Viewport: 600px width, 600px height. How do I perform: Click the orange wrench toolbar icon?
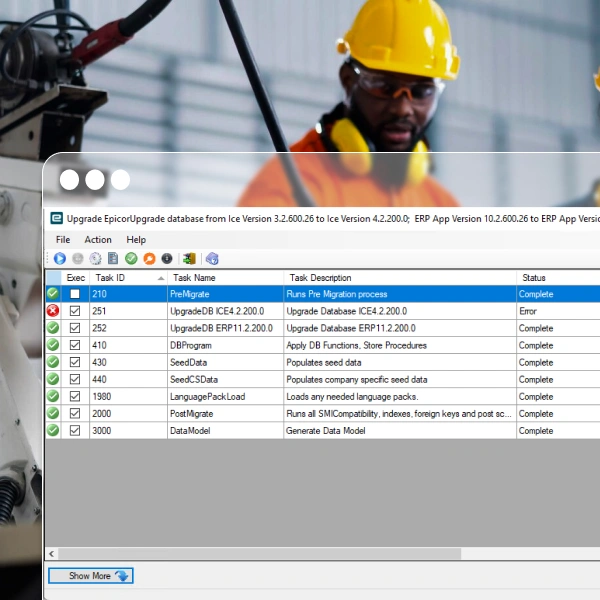click(149, 259)
